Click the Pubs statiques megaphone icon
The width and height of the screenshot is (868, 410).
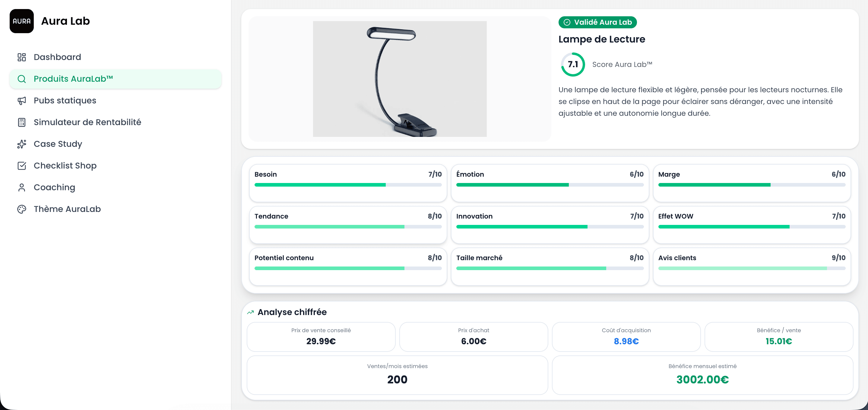point(22,100)
